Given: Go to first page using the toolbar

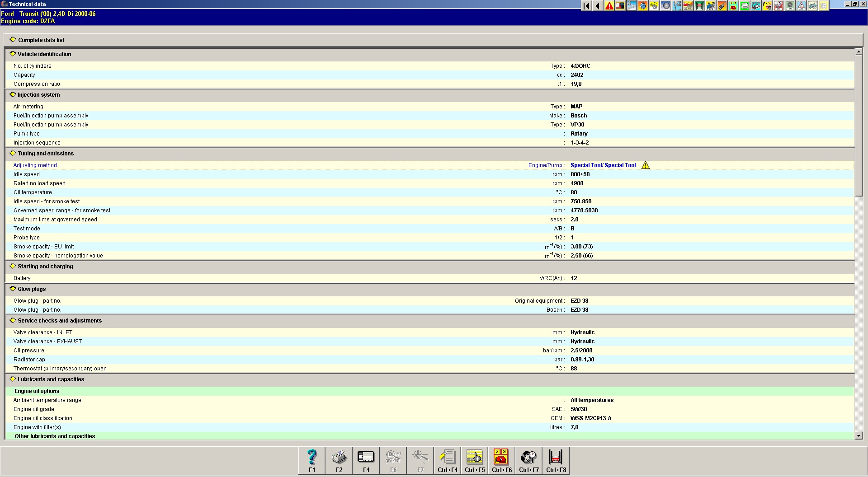Looking at the screenshot, I should [x=586, y=6].
